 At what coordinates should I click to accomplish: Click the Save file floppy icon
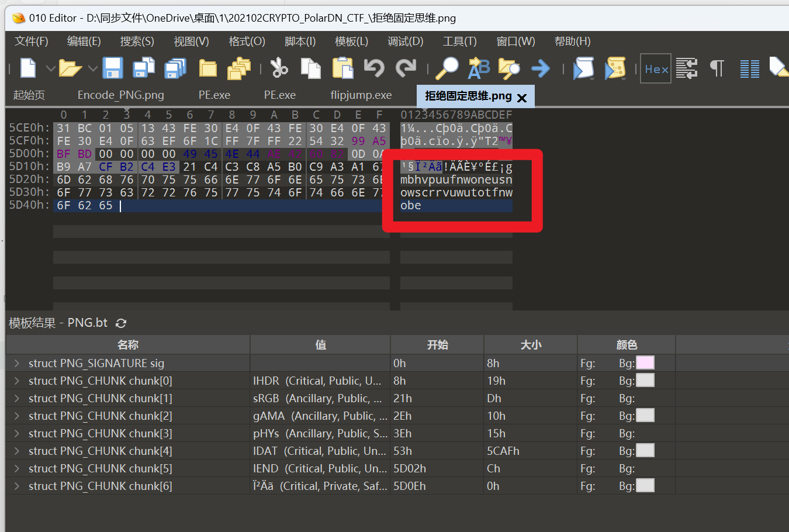tap(113, 68)
